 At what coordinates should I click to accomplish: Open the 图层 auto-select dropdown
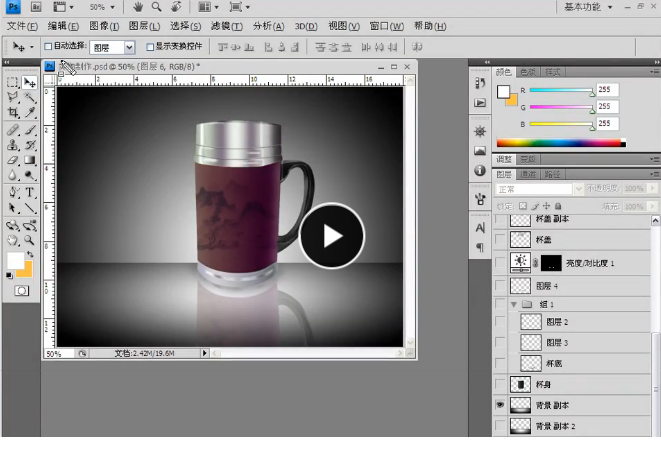coord(129,47)
